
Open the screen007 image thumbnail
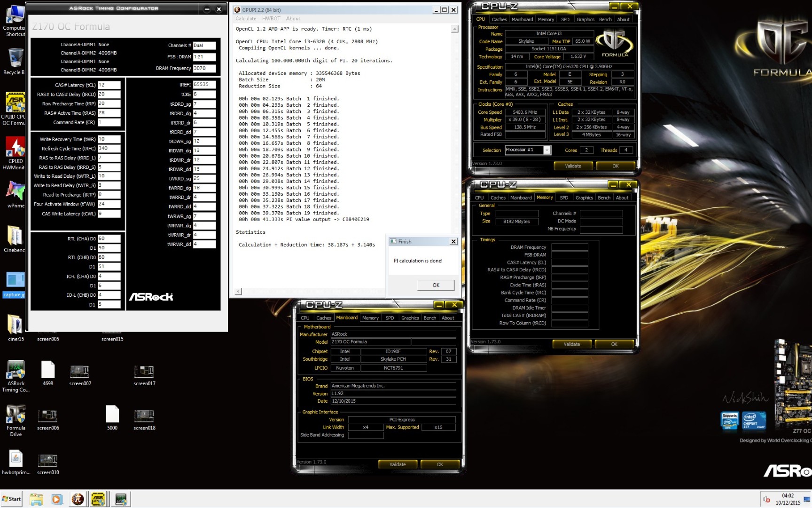[80, 375]
